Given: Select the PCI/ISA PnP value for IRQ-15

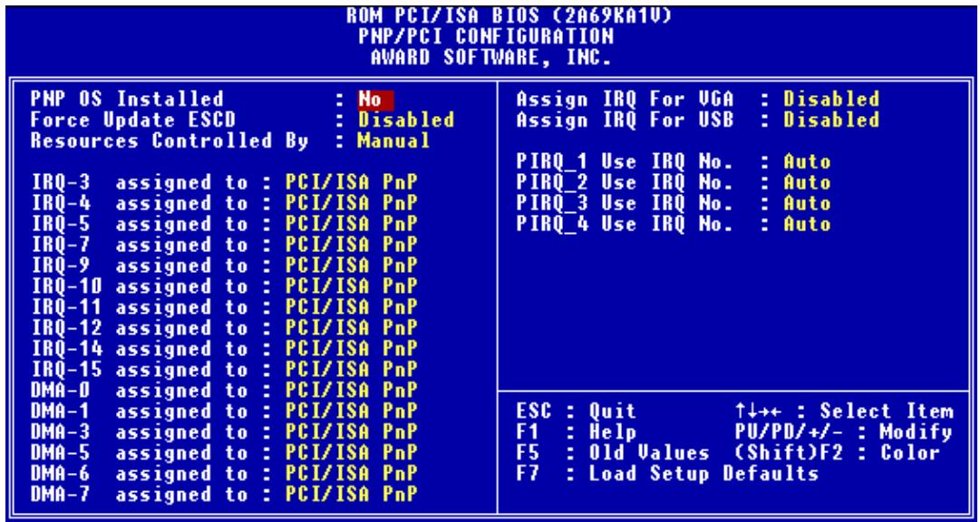Looking at the screenshot, I should [x=351, y=370].
